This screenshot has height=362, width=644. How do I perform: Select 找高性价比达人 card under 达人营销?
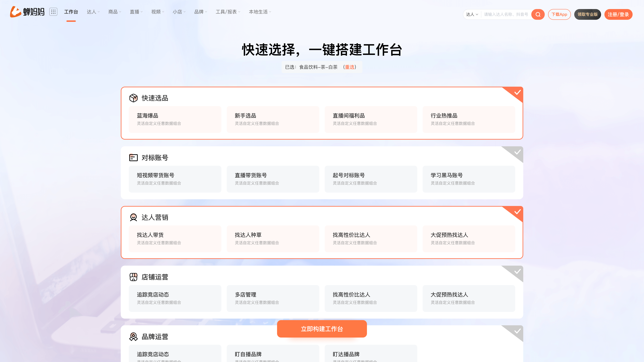pos(371,239)
